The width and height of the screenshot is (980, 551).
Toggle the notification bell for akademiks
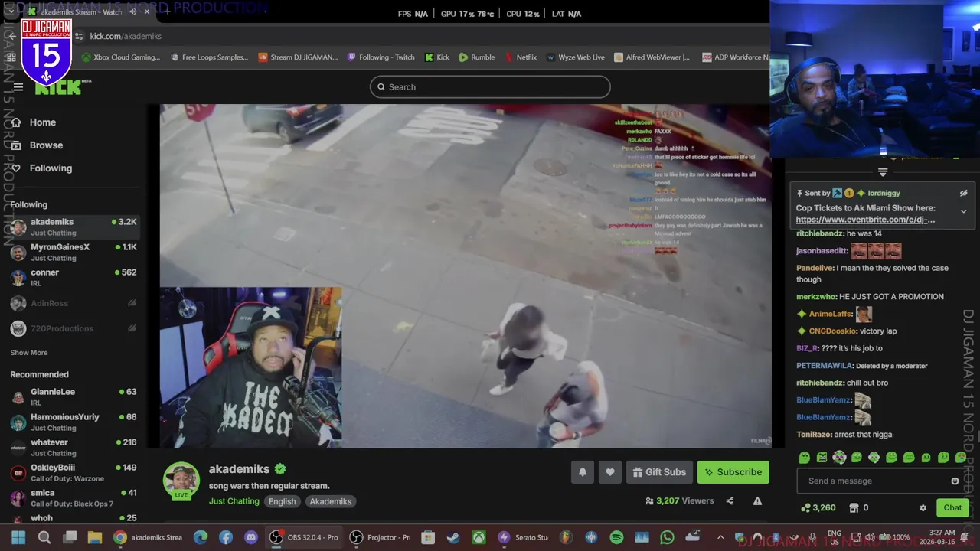(x=582, y=472)
